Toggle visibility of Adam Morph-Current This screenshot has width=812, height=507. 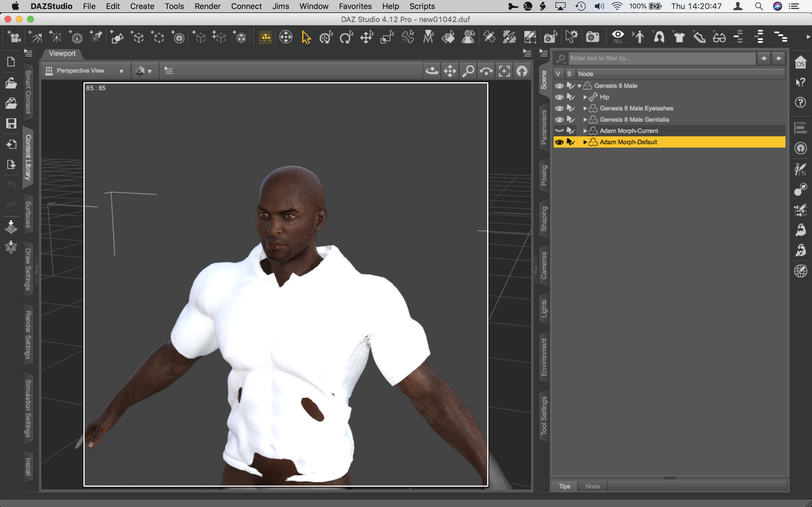click(559, 131)
